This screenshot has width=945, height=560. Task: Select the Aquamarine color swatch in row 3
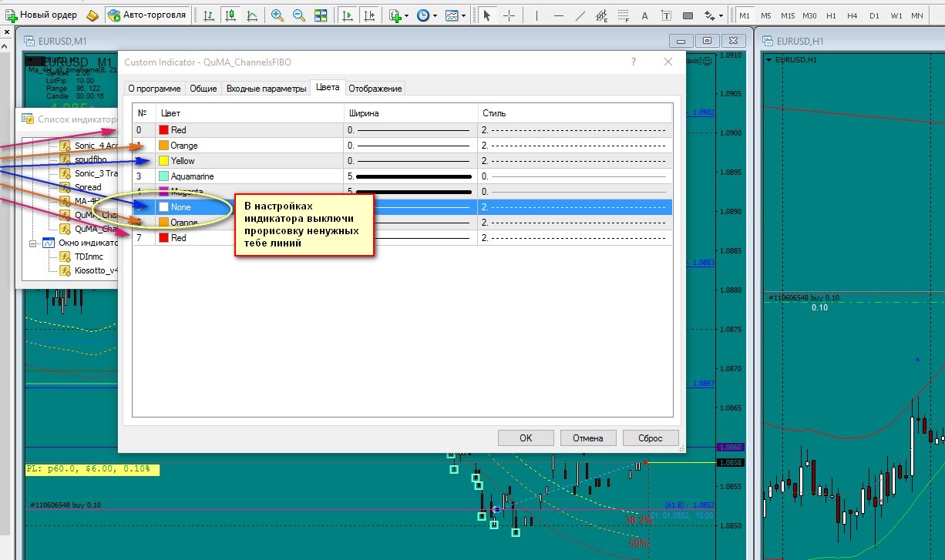tap(163, 176)
